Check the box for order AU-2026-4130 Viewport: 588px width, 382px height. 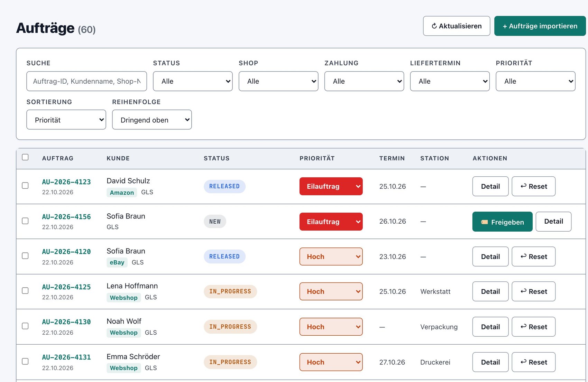point(25,326)
